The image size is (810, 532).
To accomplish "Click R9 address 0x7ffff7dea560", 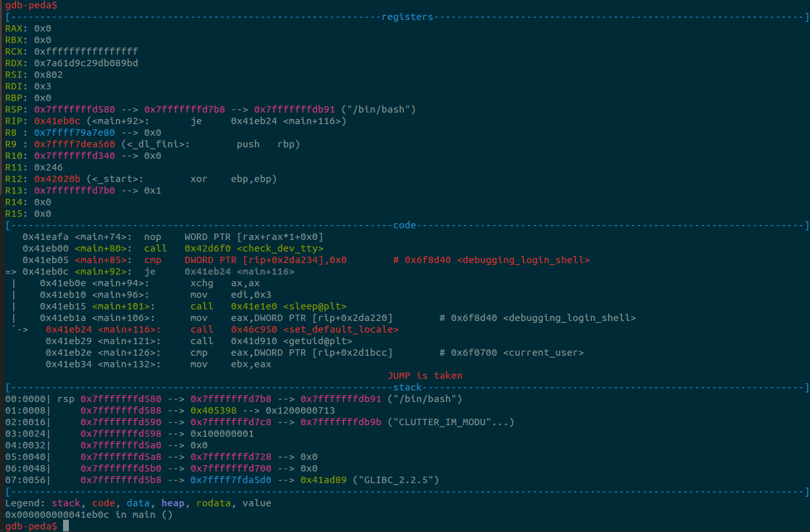I will pos(75,144).
